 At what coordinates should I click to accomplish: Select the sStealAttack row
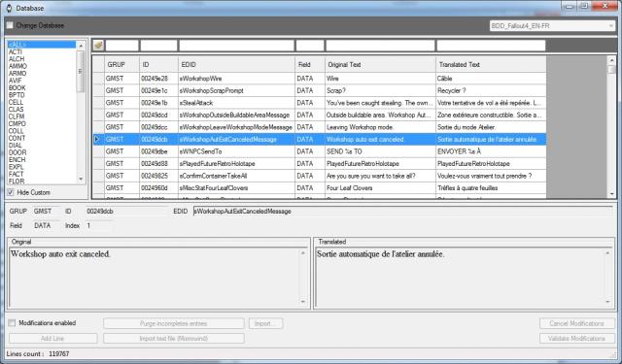point(320,103)
